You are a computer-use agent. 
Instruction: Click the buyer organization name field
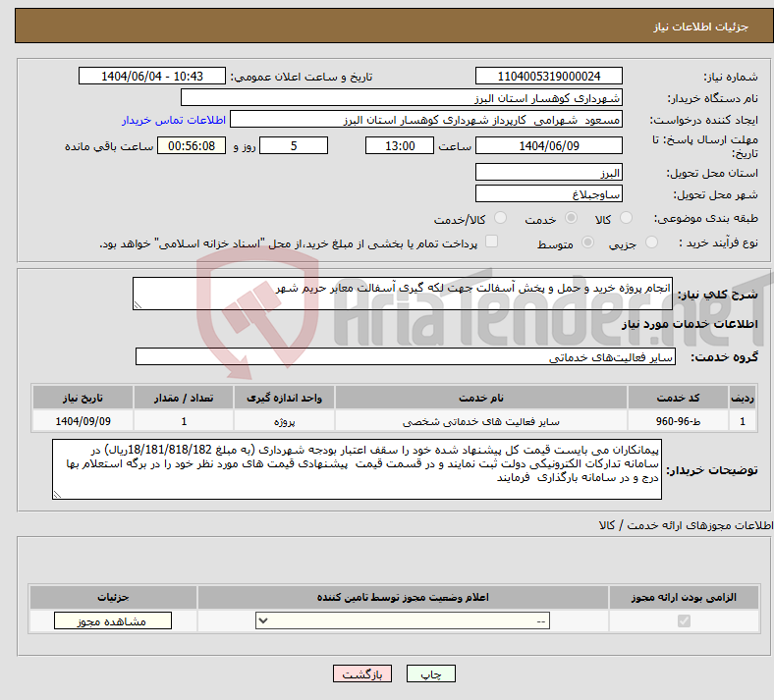(402, 97)
